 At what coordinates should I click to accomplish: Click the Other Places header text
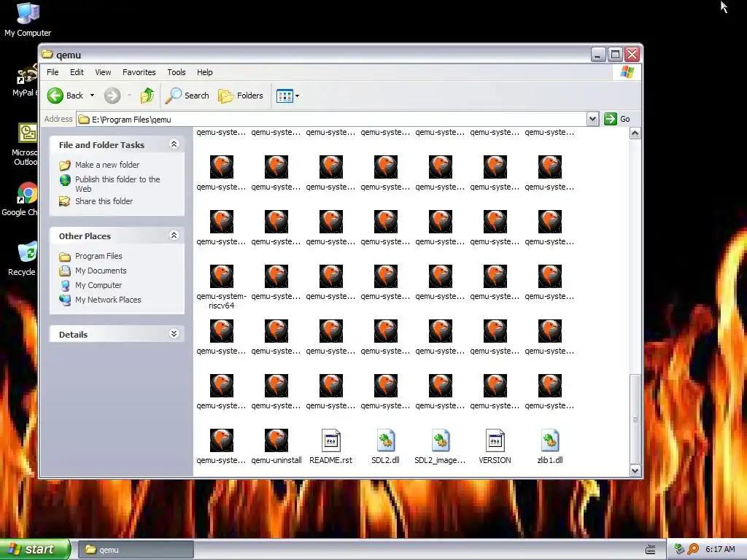point(85,236)
